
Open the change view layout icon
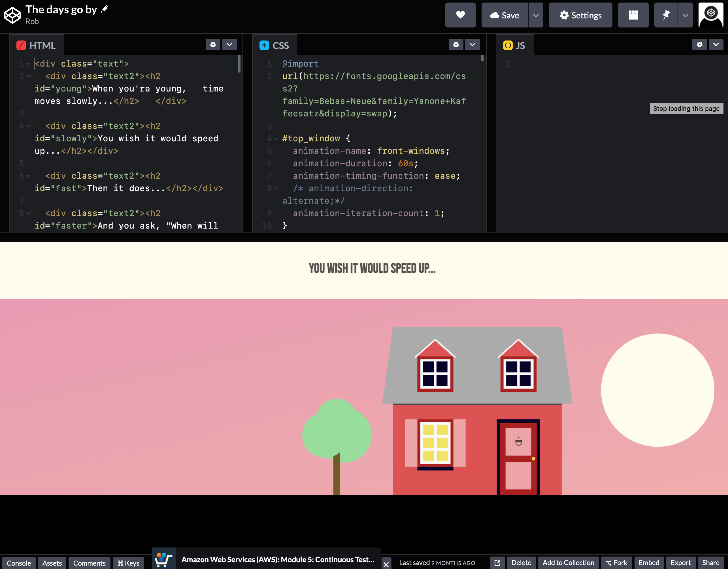click(x=633, y=15)
